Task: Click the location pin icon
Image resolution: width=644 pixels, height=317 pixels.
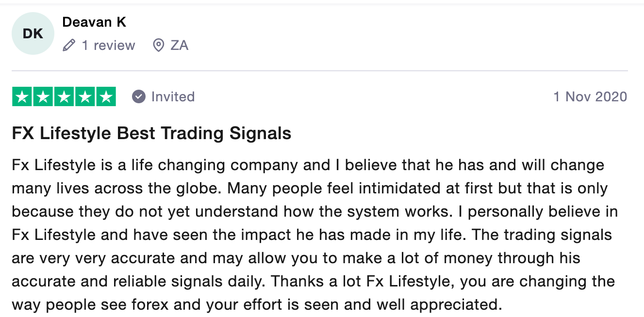Action: tap(158, 46)
